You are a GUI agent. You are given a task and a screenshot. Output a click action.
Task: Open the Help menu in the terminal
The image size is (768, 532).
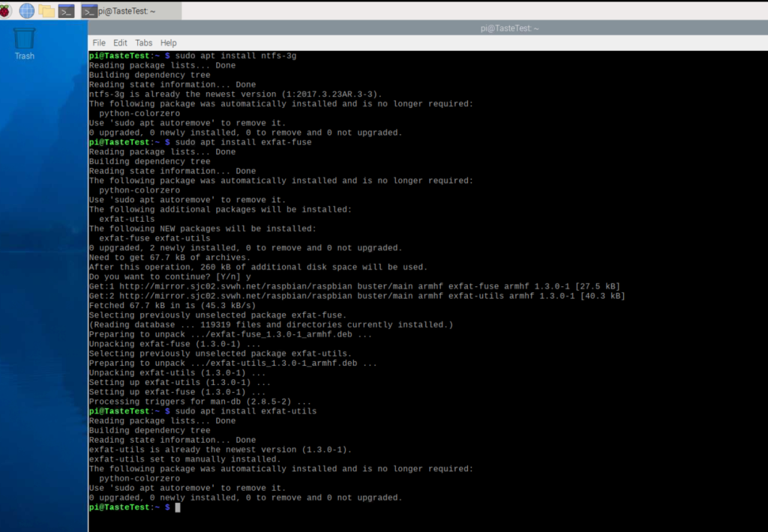click(x=168, y=43)
